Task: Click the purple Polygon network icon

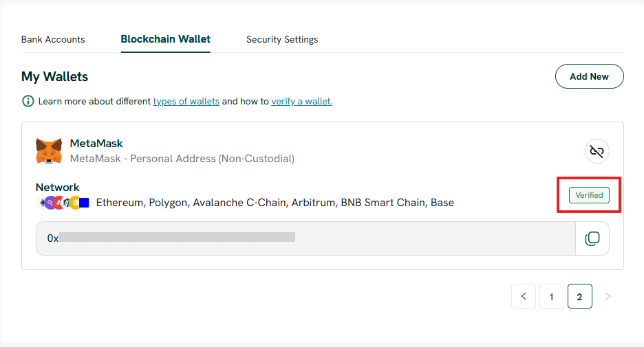Action: coord(50,203)
